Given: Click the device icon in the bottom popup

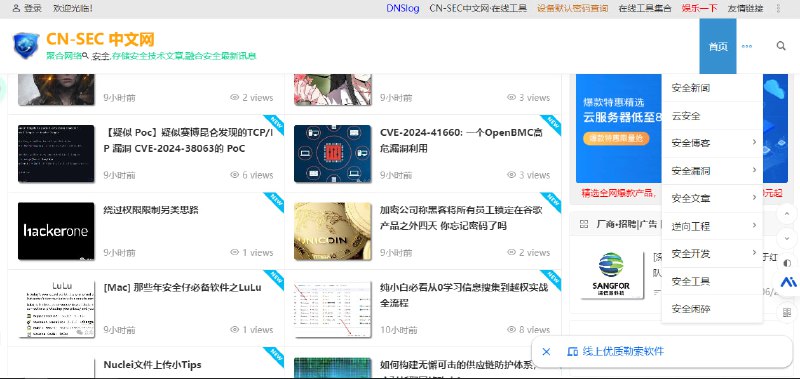Looking at the screenshot, I should click(x=572, y=351).
